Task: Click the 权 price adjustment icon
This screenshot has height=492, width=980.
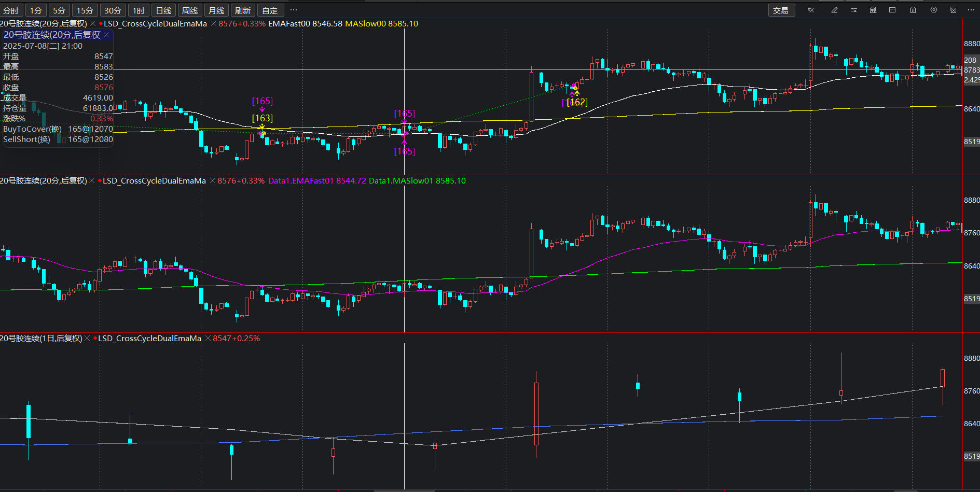Action: [811, 10]
